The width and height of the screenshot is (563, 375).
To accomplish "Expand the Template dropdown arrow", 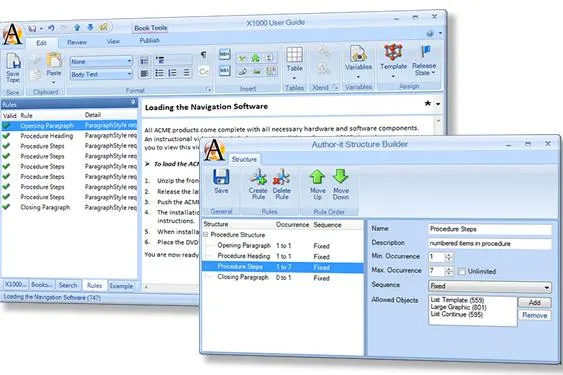I will (x=393, y=76).
